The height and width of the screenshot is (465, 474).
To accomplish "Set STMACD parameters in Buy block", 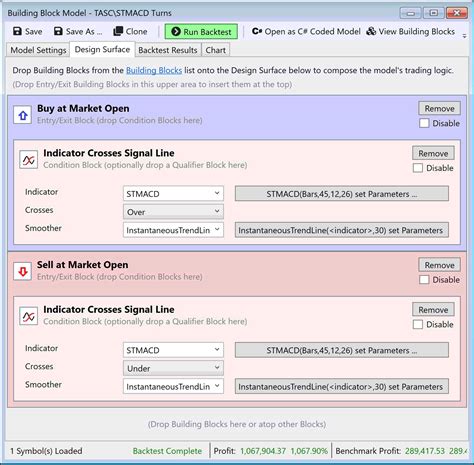I will click(x=342, y=194).
